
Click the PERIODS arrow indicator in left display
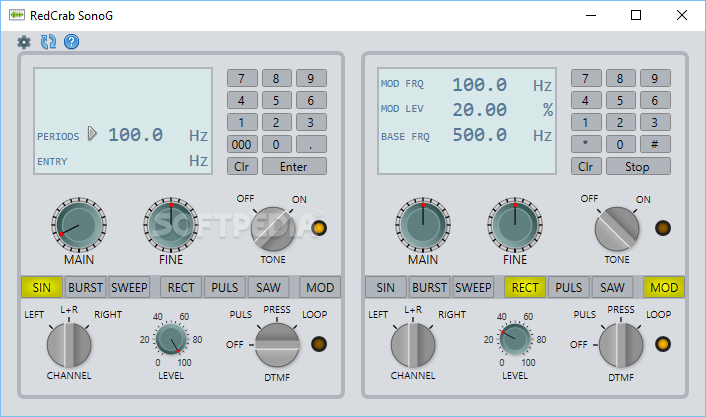[92, 134]
